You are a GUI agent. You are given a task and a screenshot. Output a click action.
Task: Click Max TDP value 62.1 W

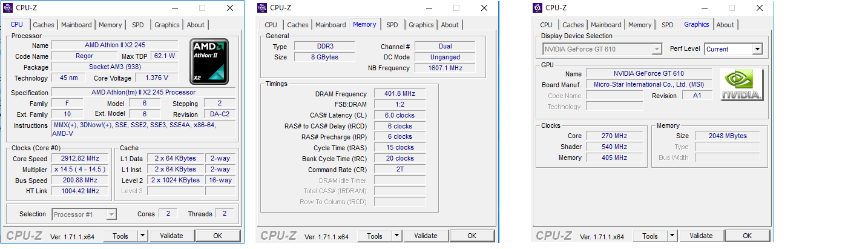[165, 56]
